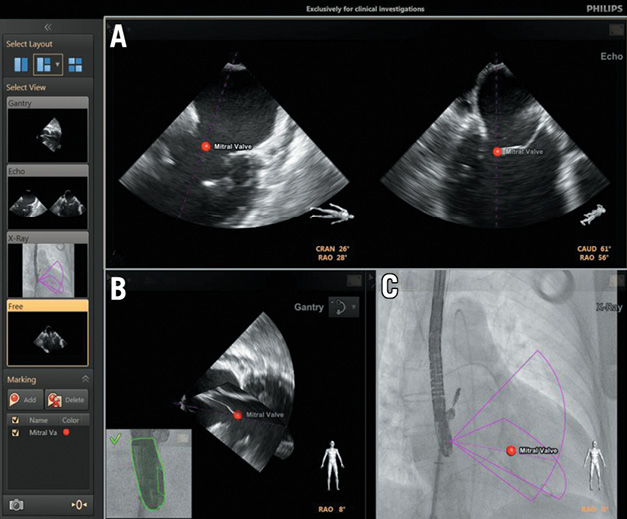The image size is (627, 519).
Task: Collapse the Marking panel section
Action: (x=85, y=380)
